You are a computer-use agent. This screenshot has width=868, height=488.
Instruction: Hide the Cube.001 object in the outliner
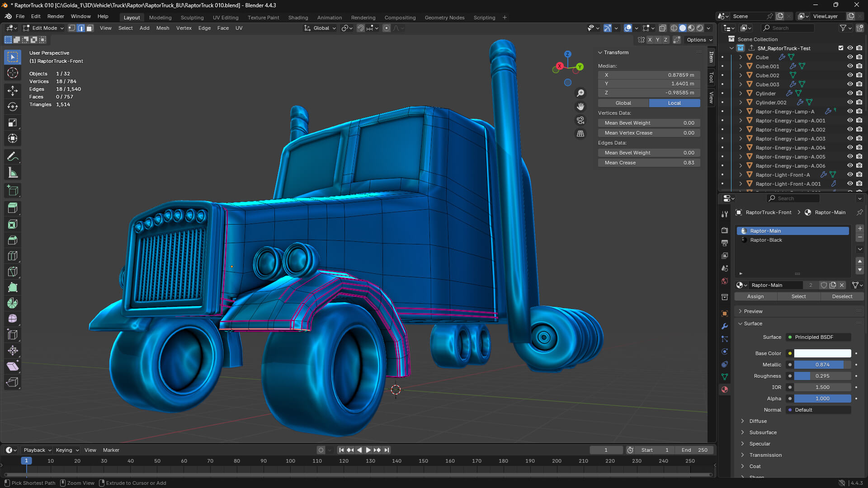tap(850, 66)
